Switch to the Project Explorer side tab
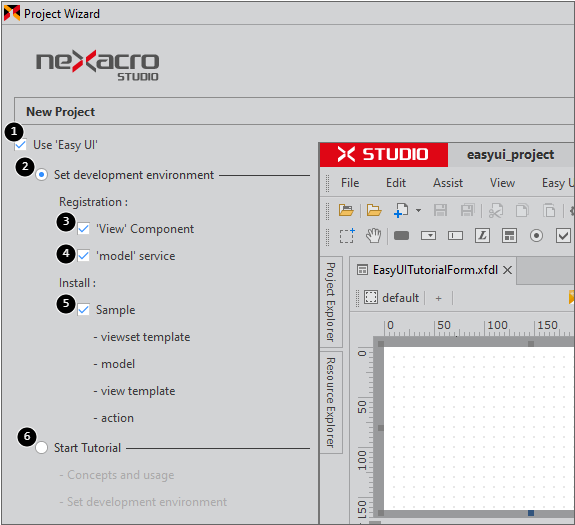The width and height of the screenshot is (575, 525). (331, 302)
